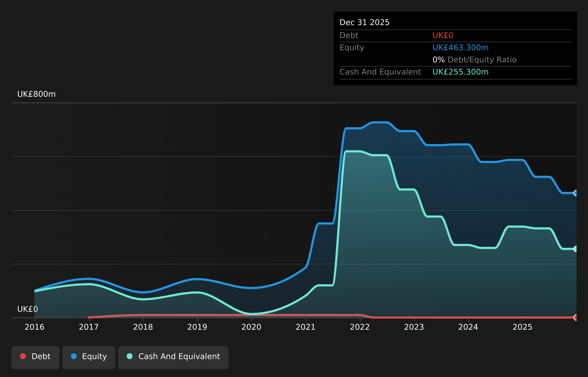Select the 2022 x-axis label
Image resolution: width=588 pixels, height=377 pixels.
coord(360,327)
